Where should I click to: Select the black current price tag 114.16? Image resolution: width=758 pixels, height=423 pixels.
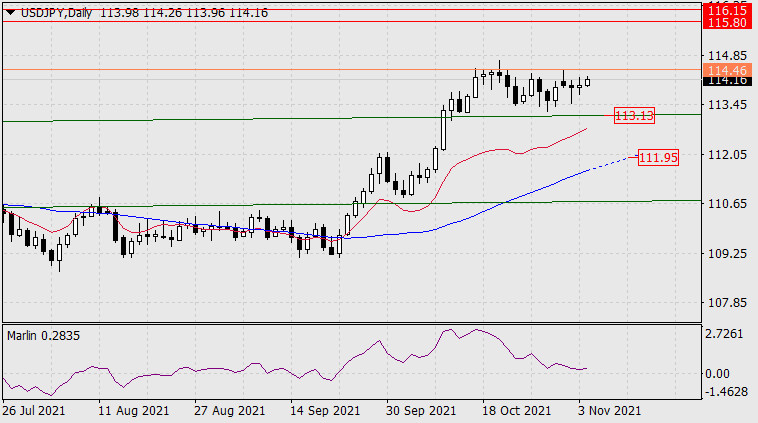pos(727,81)
